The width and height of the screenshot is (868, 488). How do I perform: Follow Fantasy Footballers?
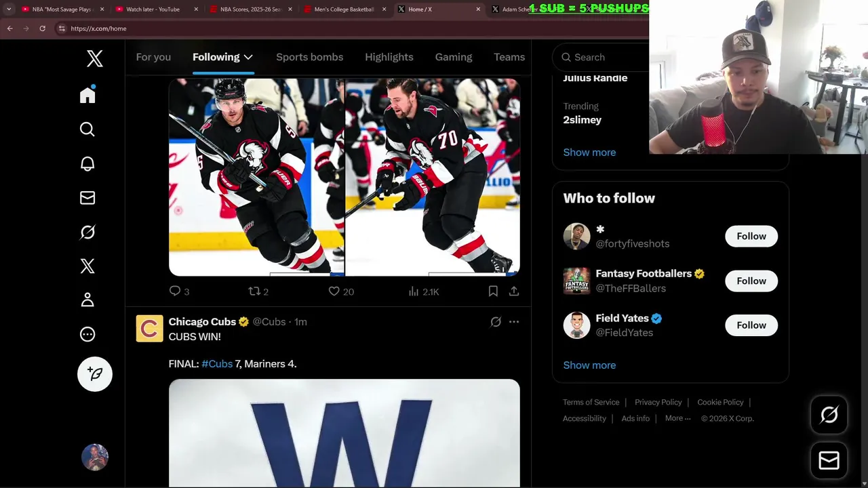click(x=751, y=281)
